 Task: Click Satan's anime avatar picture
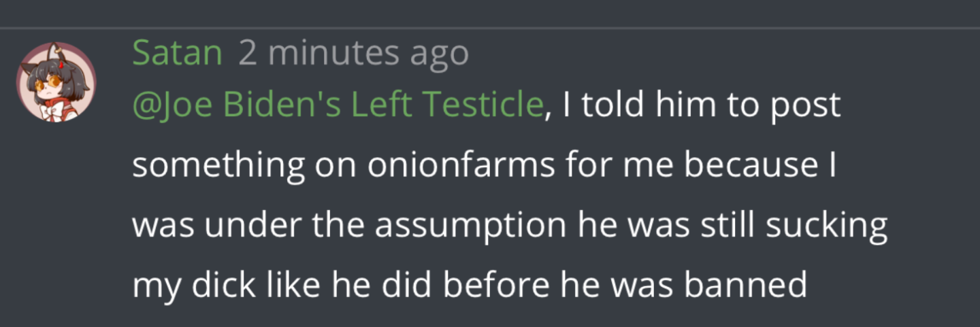point(56,82)
